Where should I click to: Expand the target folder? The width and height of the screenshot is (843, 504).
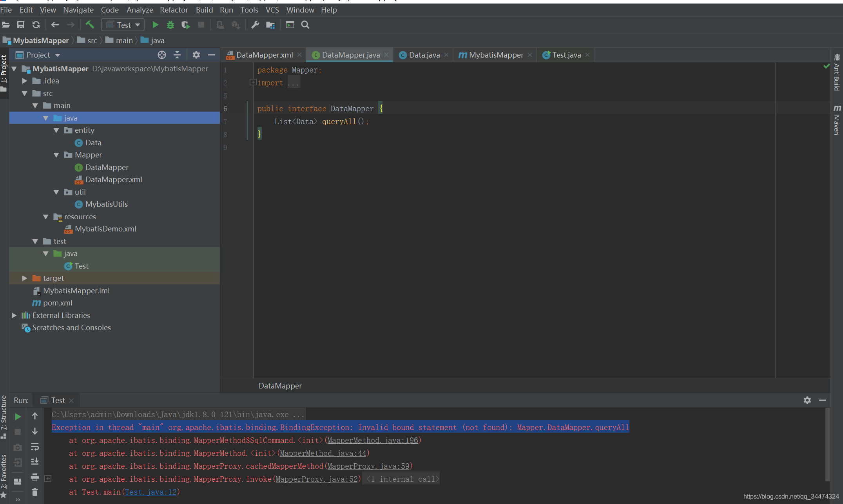[x=25, y=278]
